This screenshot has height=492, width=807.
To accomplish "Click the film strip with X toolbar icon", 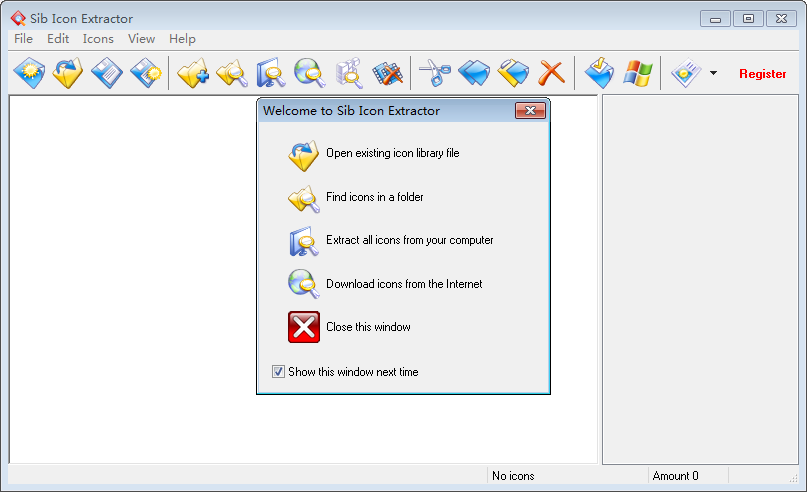I will [x=388, y=73].
